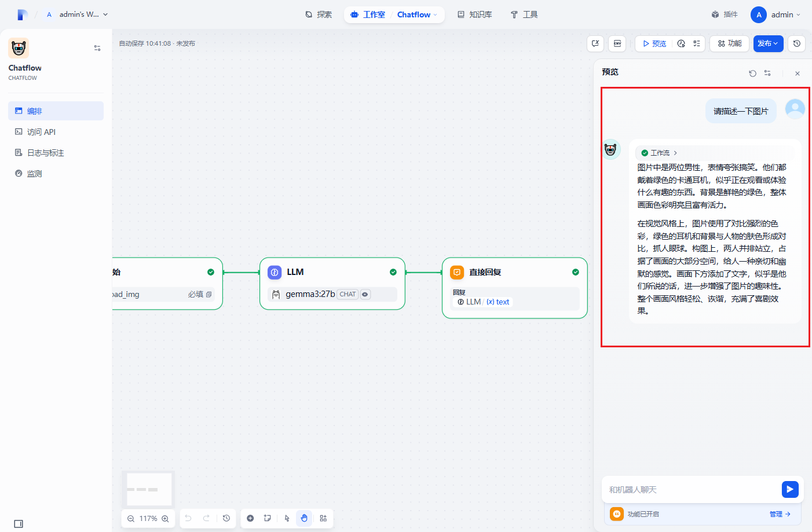Click the orange 功能已开启 feature icon
This screenshot has height=532, width=812.
point(617,514)
